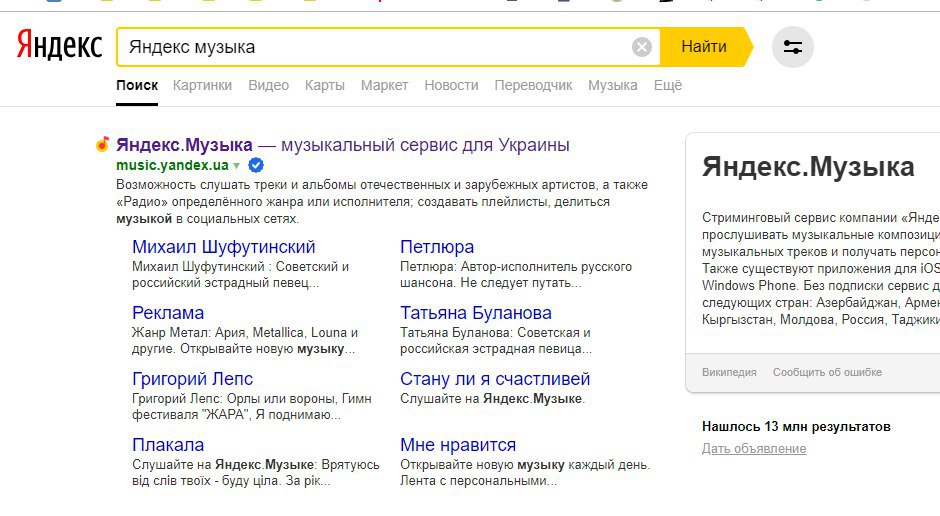Click the Автор-исполнитель русского шансона description
This screenshot has width=940, height=516.
pos(516,274)
